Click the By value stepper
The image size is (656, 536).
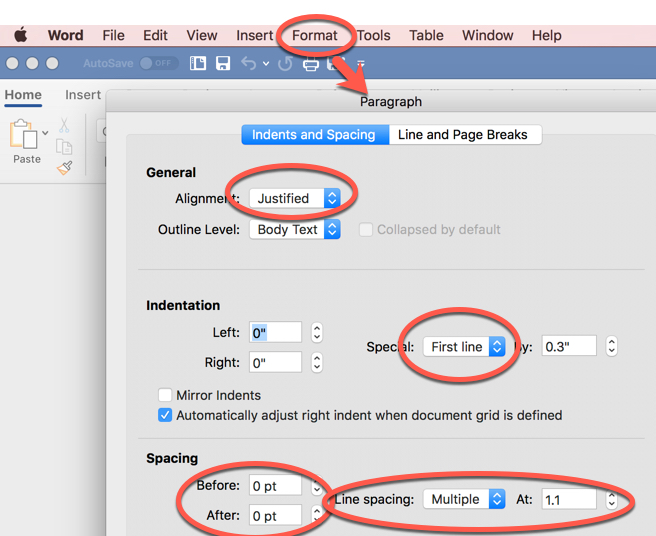[612, 346]
